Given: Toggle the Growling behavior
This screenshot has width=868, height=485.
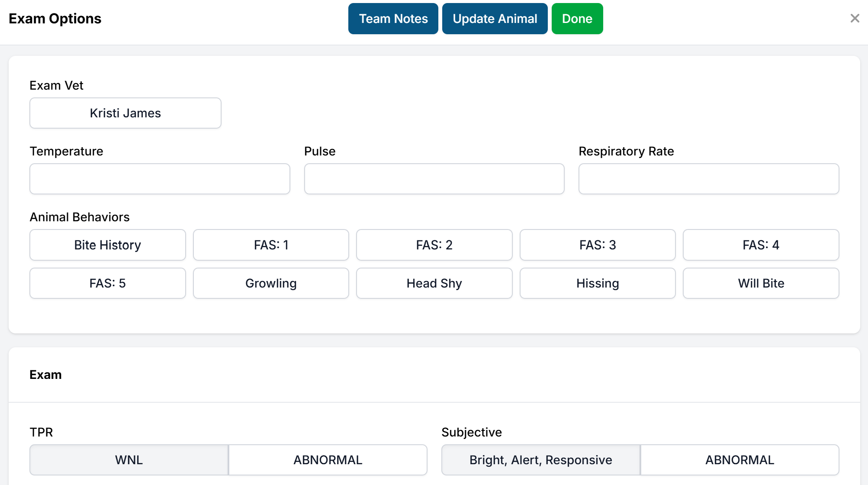Looking at the screenshot, I should click(x=271, y=283).
